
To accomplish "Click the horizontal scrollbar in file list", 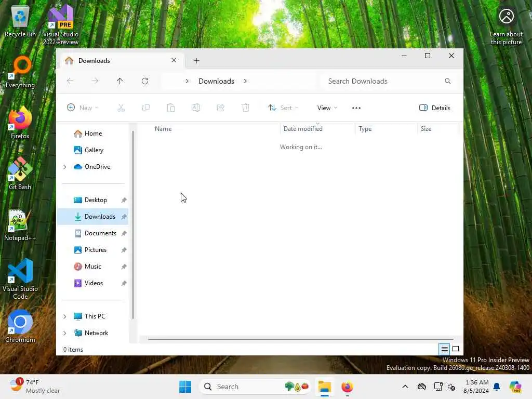I will (301, 339).
